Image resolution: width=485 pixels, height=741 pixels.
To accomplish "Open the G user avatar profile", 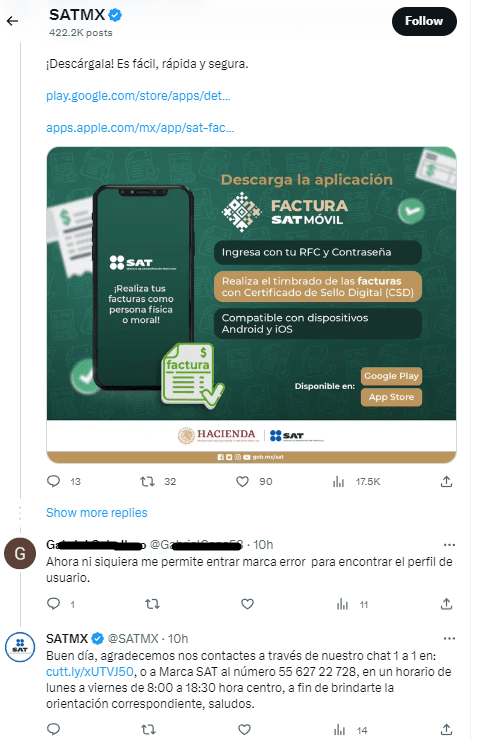I will pyautogui.click(x=20, y=553).
